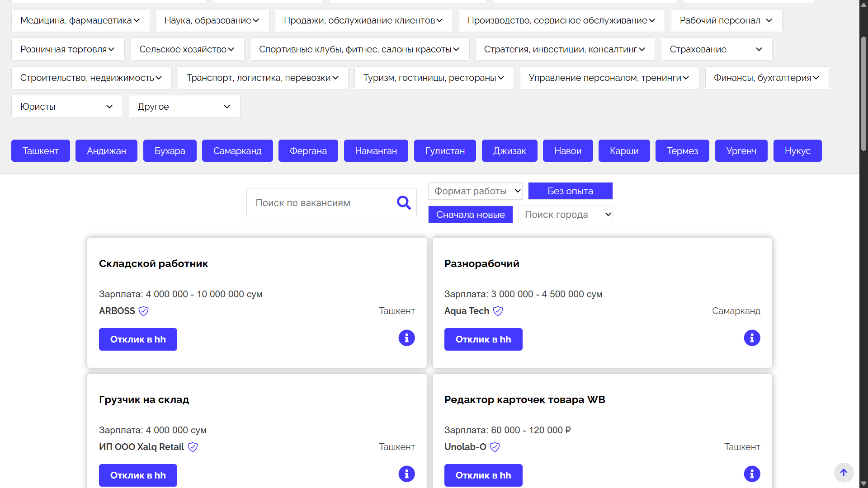Viewport: 868px width, 488px height.
Task: Click the scroll-to-top arrow button
Action: tap(844, 473)
